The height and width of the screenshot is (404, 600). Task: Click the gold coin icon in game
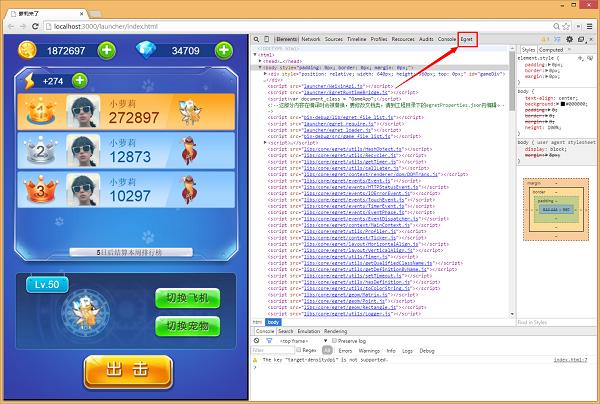point(28,50)
